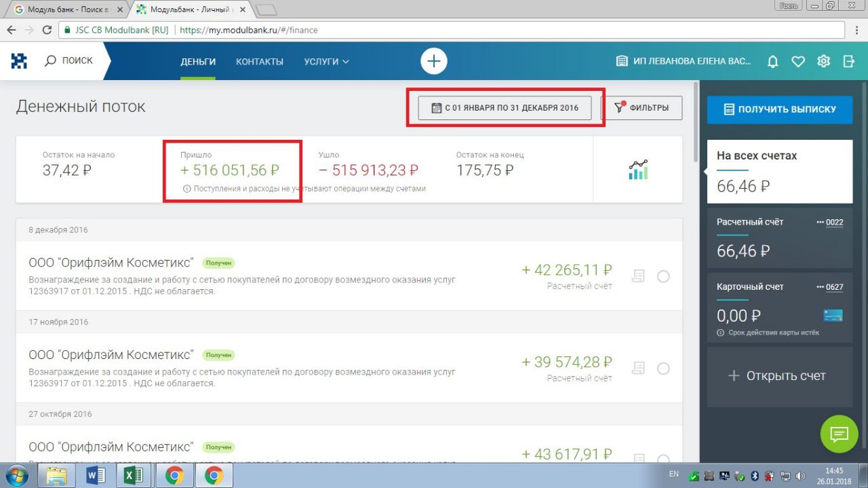Viewport: 868px width, 488px height.
Task: Expand the УСЛУГИ dropdown menu
Action: 326,61
